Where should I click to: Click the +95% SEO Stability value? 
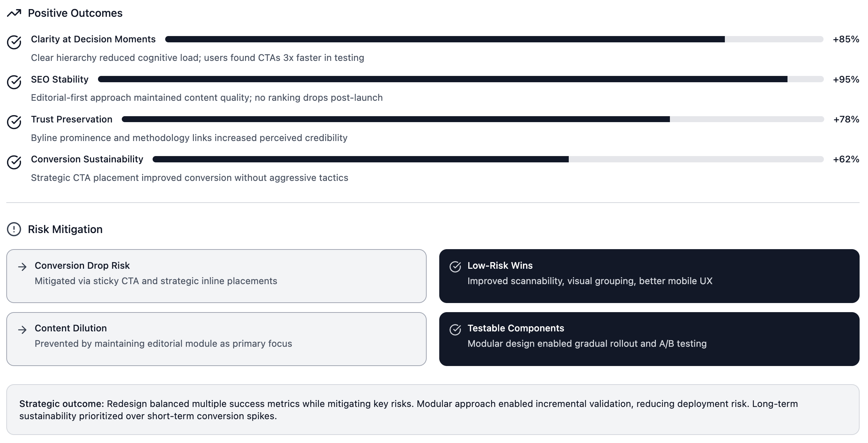[846, 79]
